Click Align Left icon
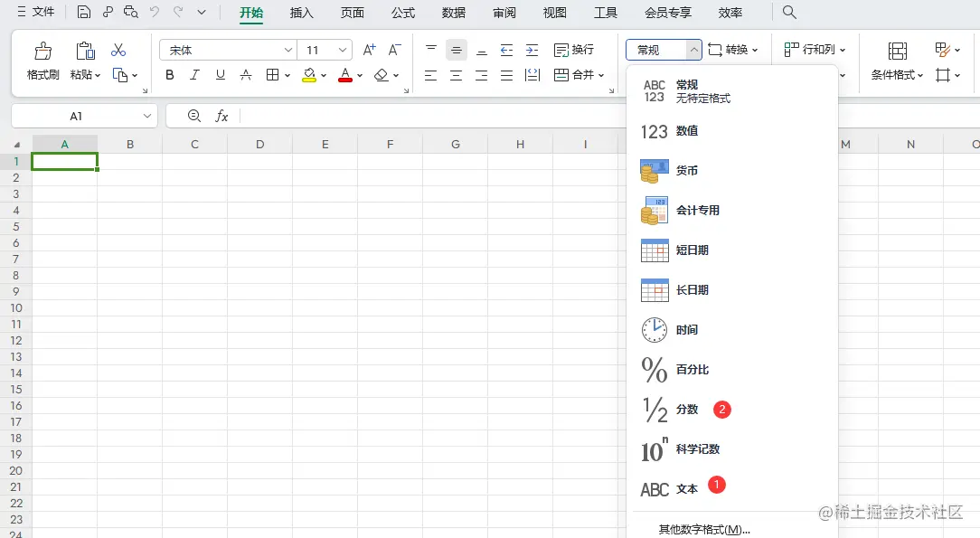 pyautogui.click(x=430, y=75)
